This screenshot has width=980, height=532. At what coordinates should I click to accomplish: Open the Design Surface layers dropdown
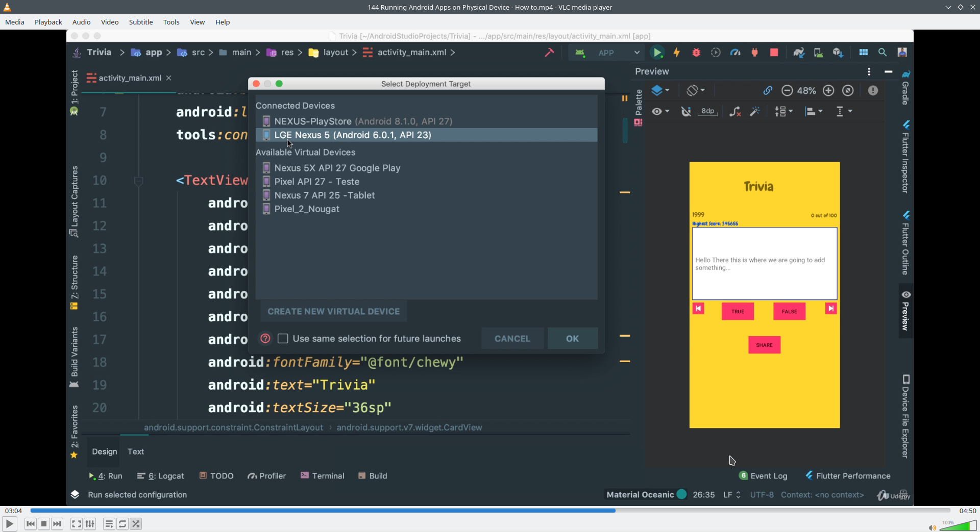pyautogui.click(x=660, y=91)
